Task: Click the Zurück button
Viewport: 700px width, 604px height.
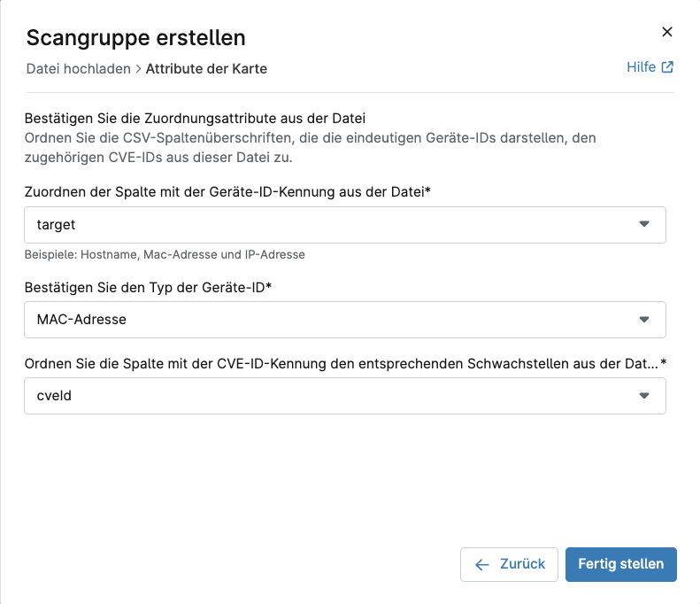Action: (x=509, y=564)
